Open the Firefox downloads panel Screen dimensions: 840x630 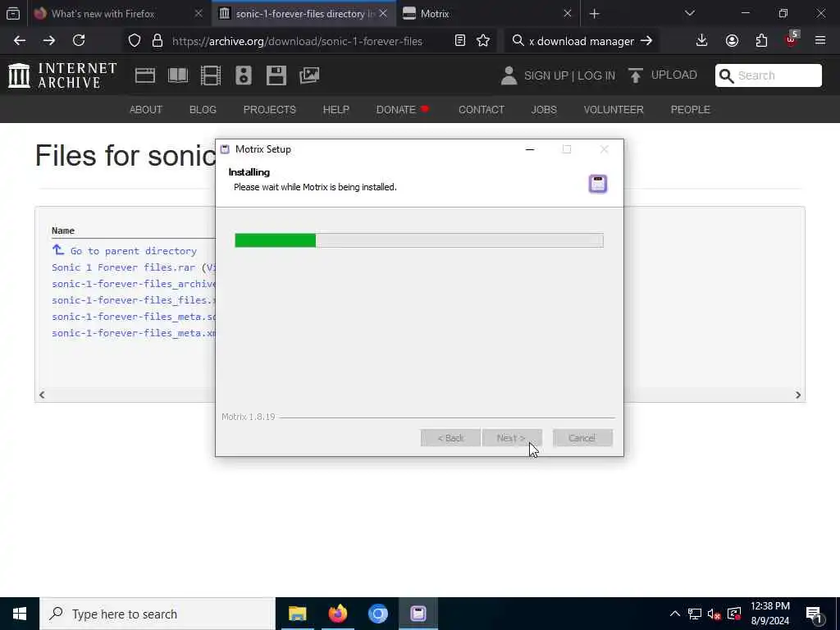tap(701, 41)
